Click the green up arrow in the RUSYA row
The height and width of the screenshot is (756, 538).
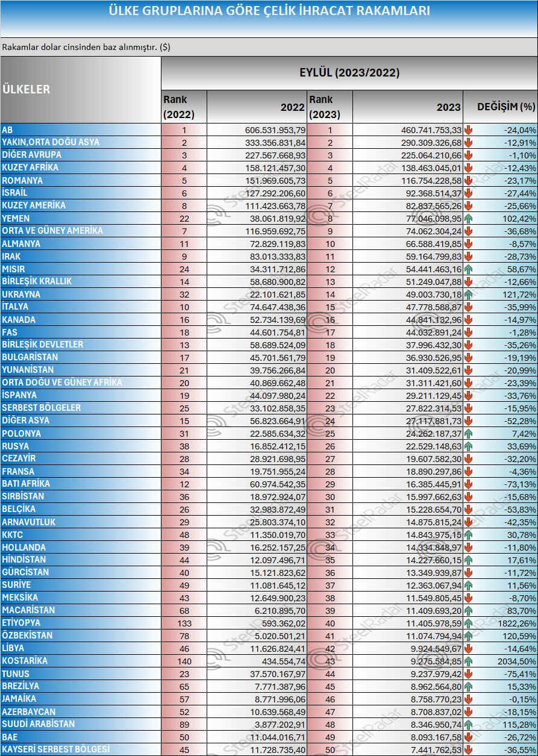[x=469, y=446]
